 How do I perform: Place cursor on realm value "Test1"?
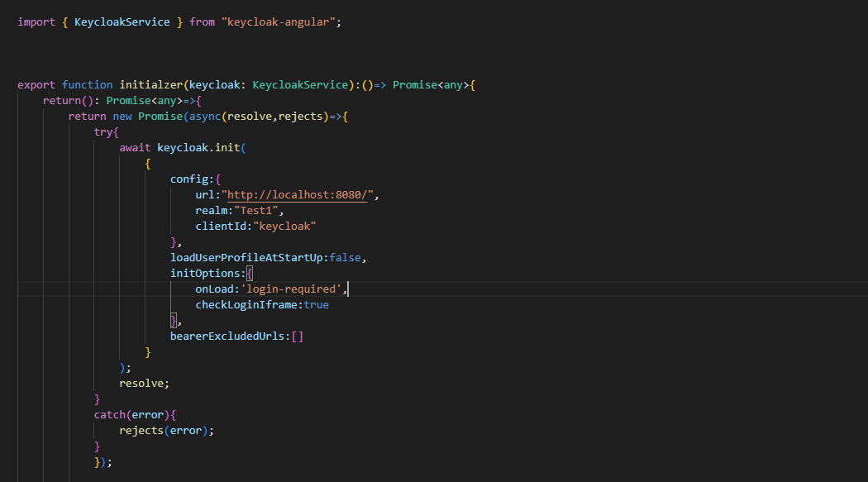point(255,211)
